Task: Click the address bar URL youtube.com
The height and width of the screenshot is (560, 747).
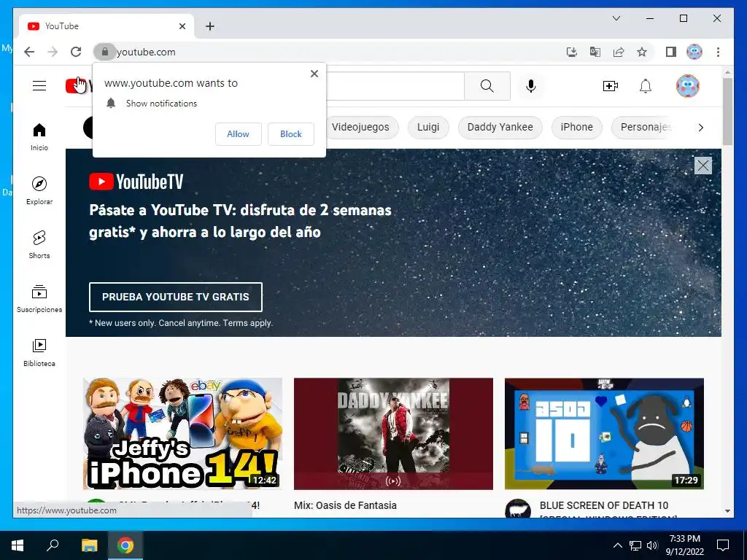Action: [146, 52]
